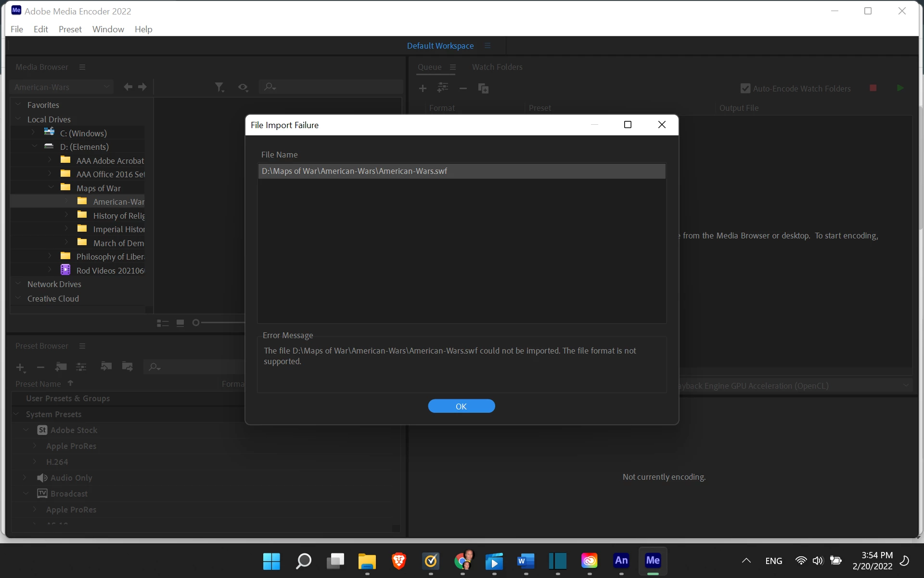Image resolution: width=924 pixels, height=578 pixels.
Task: Click the filter funnel icon in Media Browser
Action: pos(219,87)
